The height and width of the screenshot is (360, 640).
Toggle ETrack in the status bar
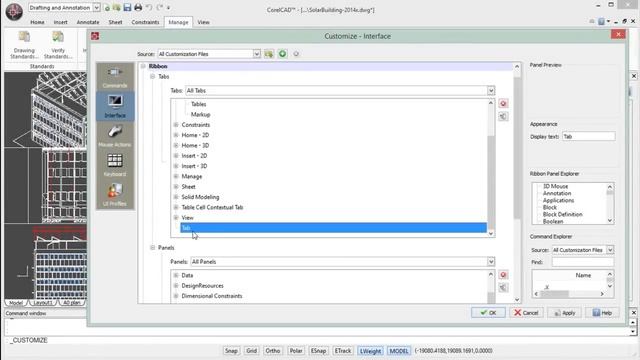point(342,351)
